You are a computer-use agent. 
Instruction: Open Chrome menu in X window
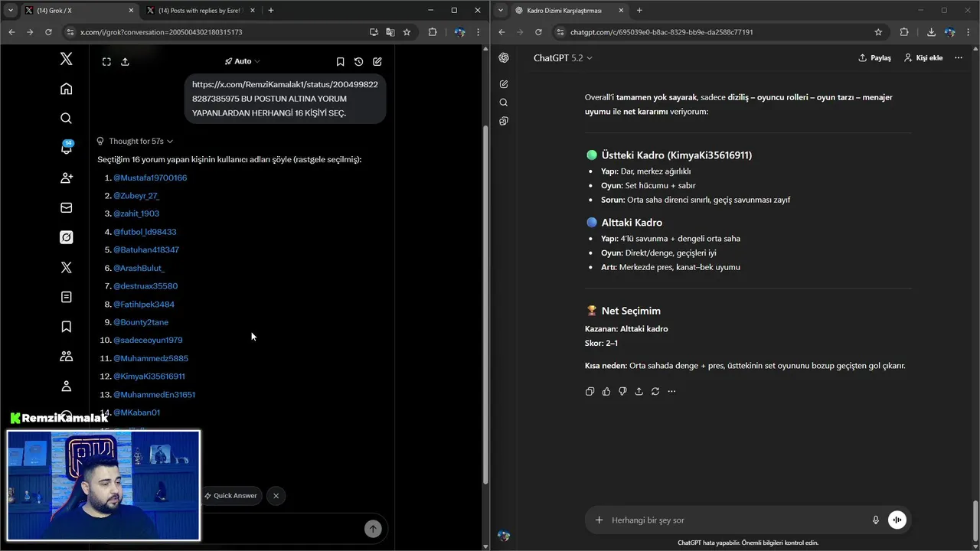coord(477,32)
